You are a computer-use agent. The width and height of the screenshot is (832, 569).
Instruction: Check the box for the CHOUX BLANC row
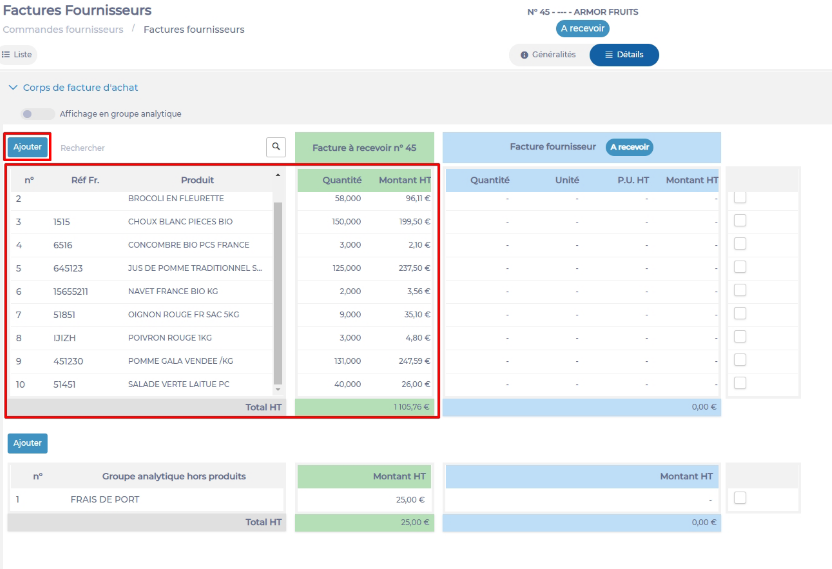click(740, 220)
